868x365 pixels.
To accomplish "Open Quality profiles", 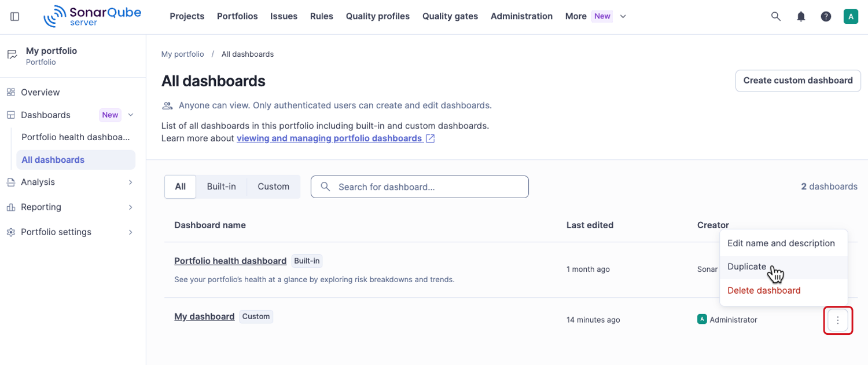I will point(378,16).
